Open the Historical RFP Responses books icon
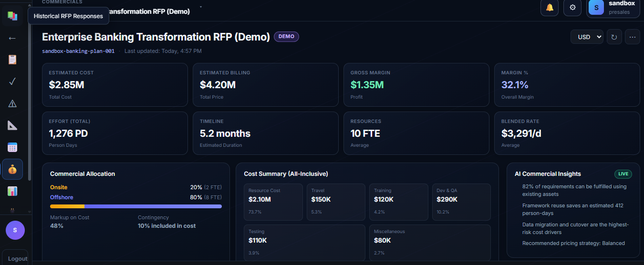644x265 pixels. coord(12,16)
